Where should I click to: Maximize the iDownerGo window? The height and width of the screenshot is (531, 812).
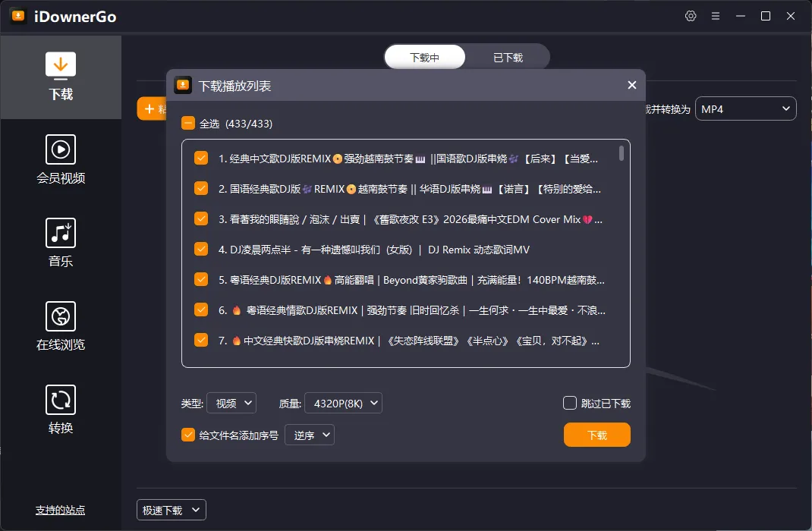766,16
